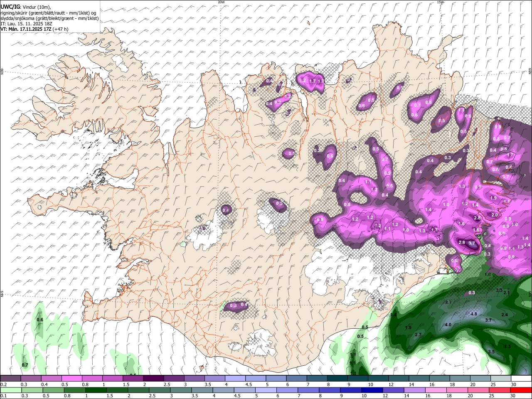Select the '0.1' label in the rain legend

click(4, 396)
